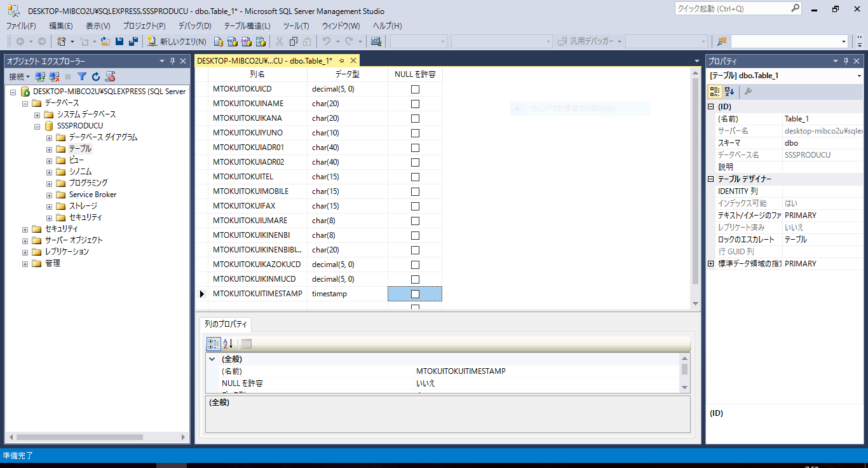Toggle NULL allowed for MTOKUITOKUITEL
Viewport: 868px width, 468px height.
point(415,177)
